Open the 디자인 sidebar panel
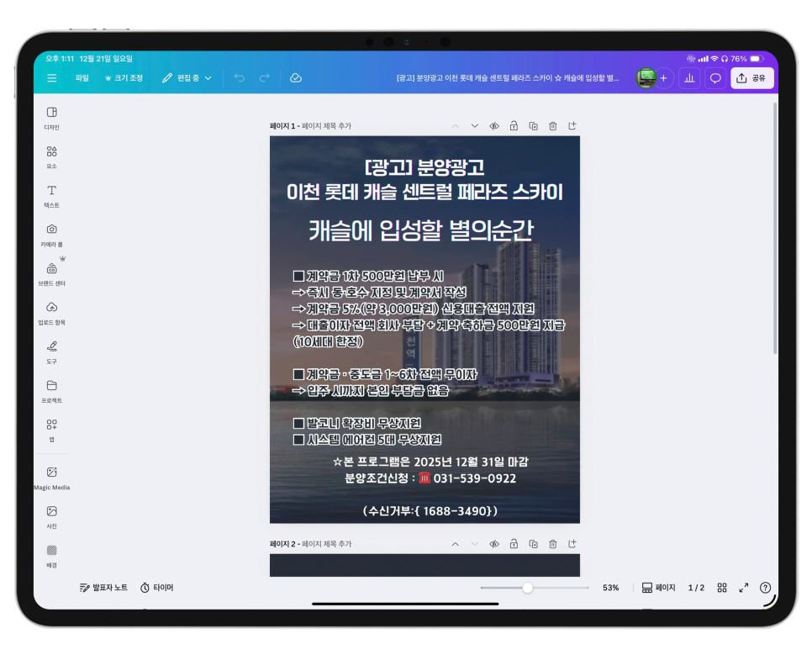Image resolution: width=812 pixels, height=660 pixels. (52, 118)
